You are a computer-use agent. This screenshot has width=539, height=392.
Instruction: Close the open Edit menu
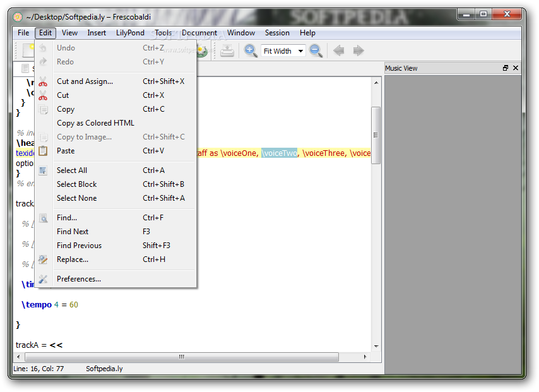[45, 33]
